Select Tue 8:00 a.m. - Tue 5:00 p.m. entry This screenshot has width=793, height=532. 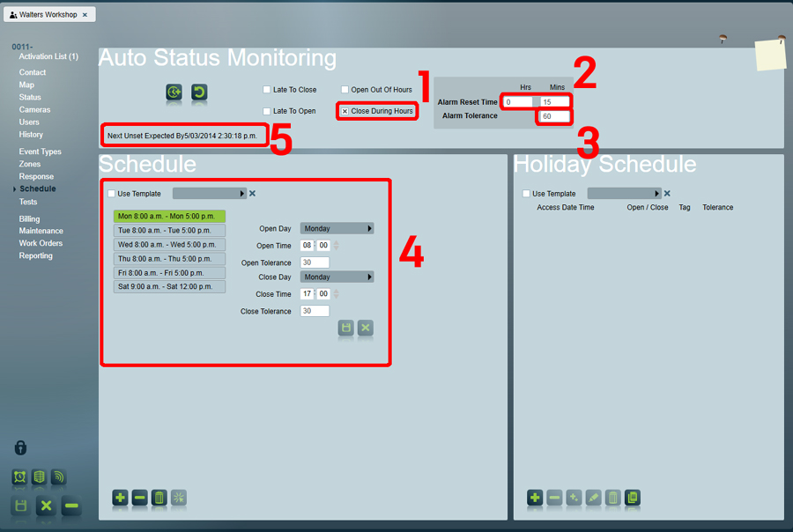click(169, 230)
